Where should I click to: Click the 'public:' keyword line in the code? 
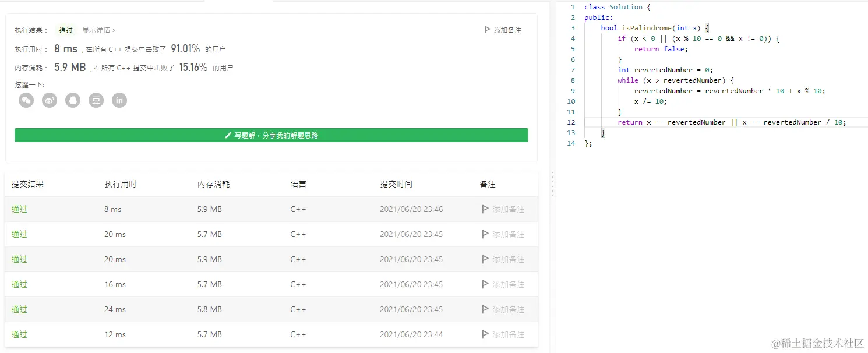(x=599, y=17)
